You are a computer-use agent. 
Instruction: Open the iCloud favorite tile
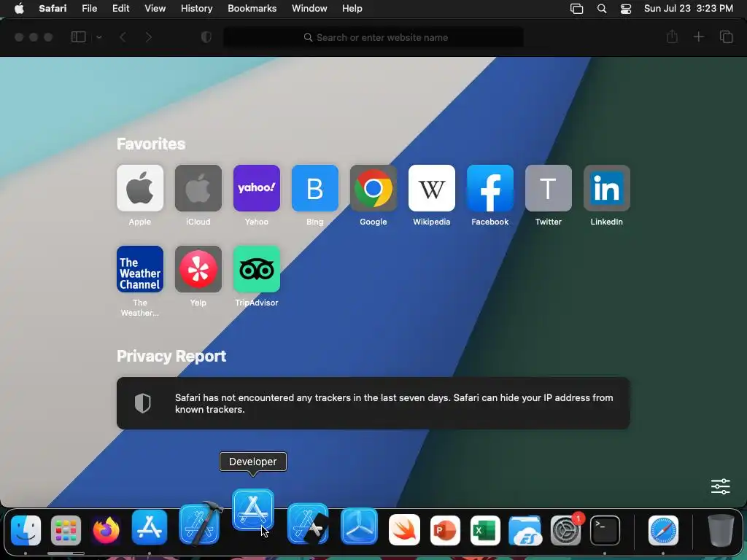(x=198, y=188)
